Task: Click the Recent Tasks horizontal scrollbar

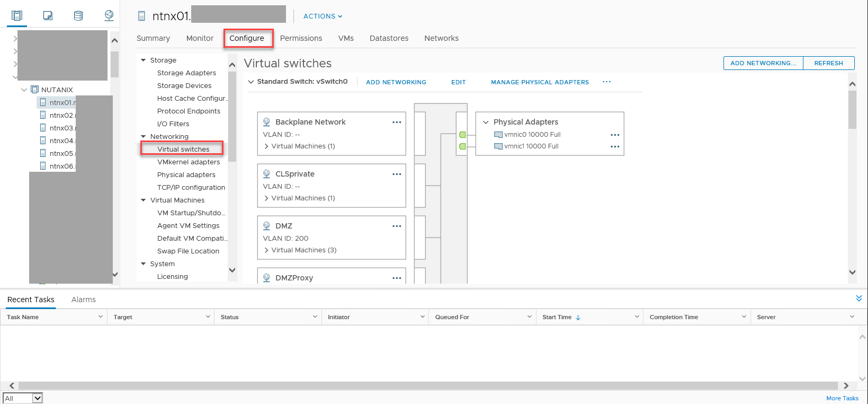Action: tap(428, 385)
